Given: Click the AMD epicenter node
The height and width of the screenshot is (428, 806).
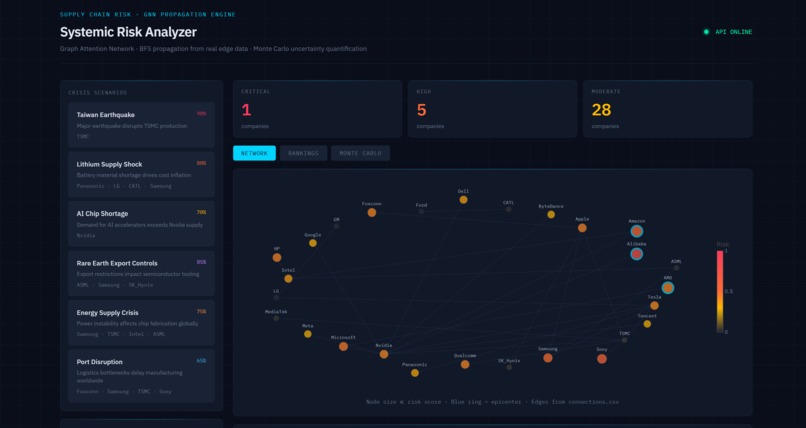Looking at the screenshot, I should point(668,288).
